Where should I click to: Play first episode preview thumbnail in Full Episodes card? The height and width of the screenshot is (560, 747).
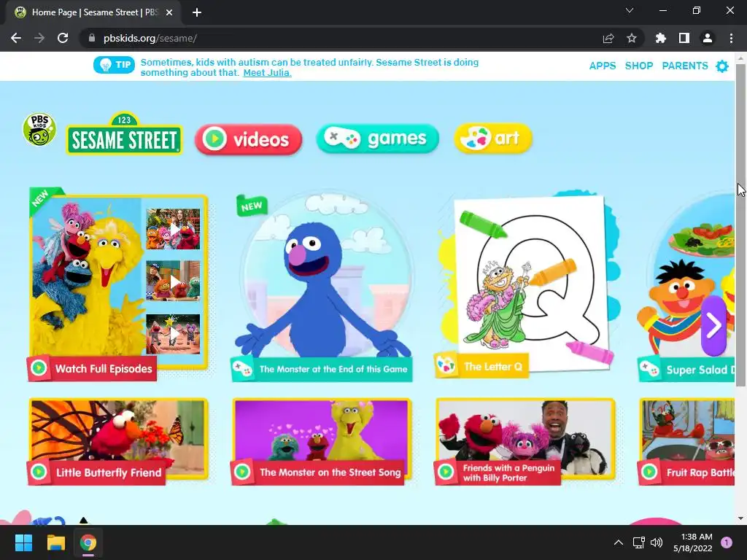click(x=173, y=229)
